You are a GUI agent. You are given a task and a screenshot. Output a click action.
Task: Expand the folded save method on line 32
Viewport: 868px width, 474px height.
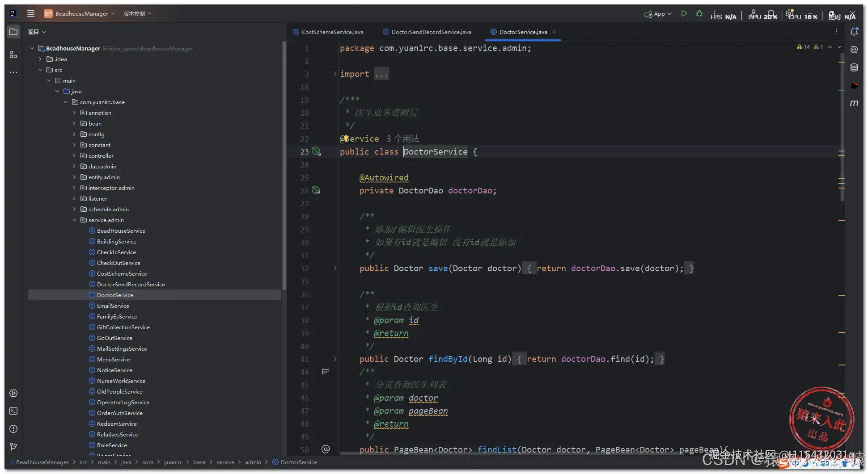point(334,268)
